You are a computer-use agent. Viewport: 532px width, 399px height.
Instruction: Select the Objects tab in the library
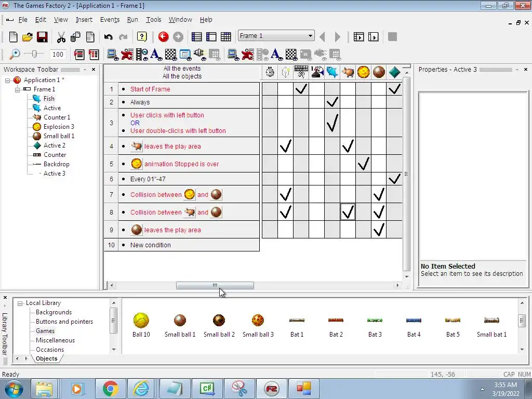click(46, 358)
